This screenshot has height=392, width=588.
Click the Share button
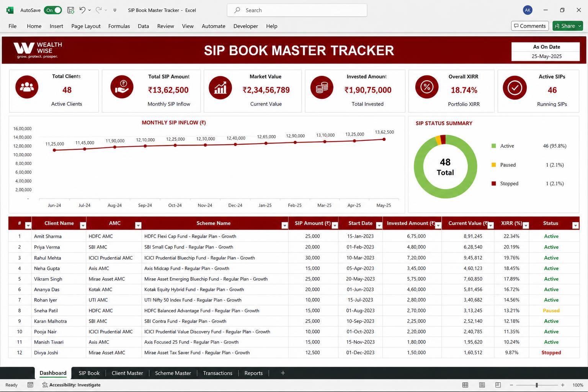tap(564, 26)
